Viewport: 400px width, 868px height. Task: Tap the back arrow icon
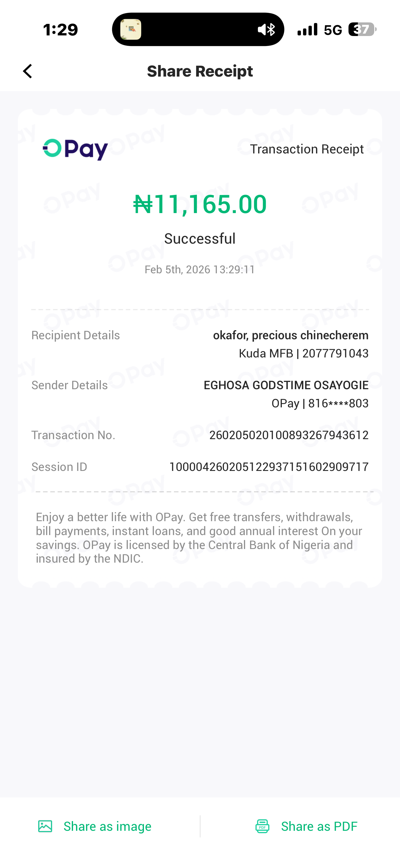pos(28,71)
